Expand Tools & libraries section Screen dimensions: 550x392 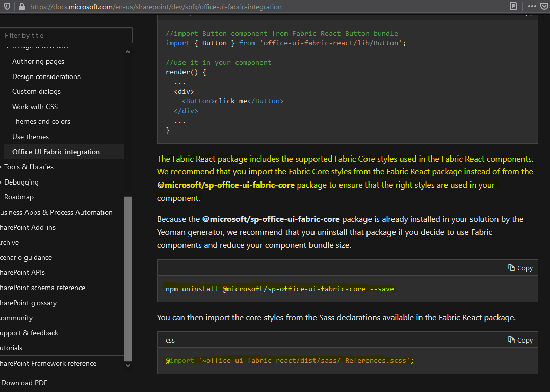tap(29, 167)
